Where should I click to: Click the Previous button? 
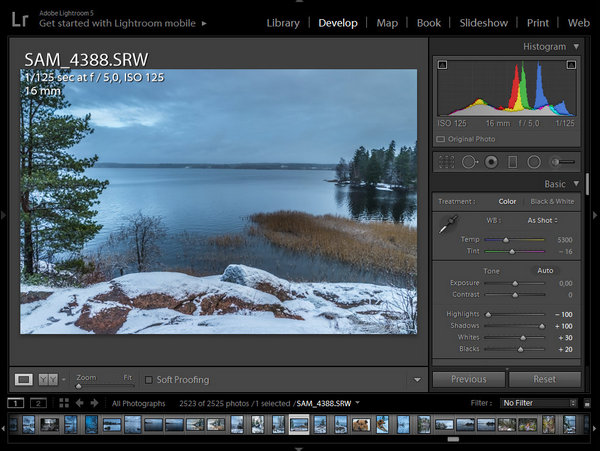pyautogui.click(x=468, y=379)
